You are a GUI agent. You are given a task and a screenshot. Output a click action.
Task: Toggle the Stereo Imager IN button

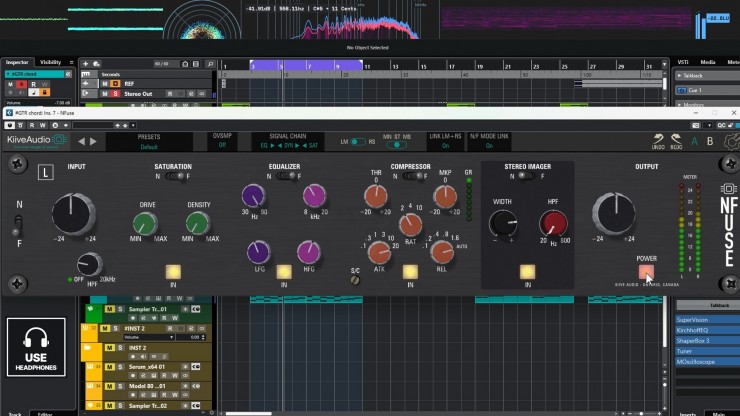527,270
